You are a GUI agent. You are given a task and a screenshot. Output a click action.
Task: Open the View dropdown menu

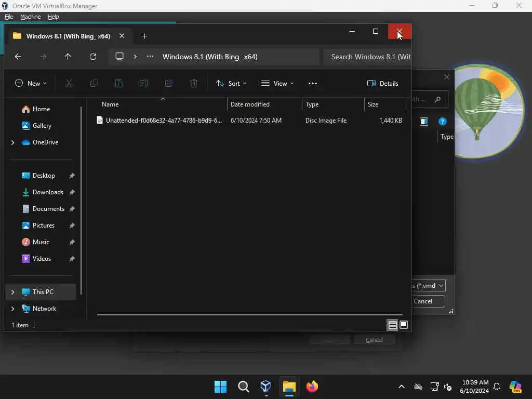pos(277,83)
